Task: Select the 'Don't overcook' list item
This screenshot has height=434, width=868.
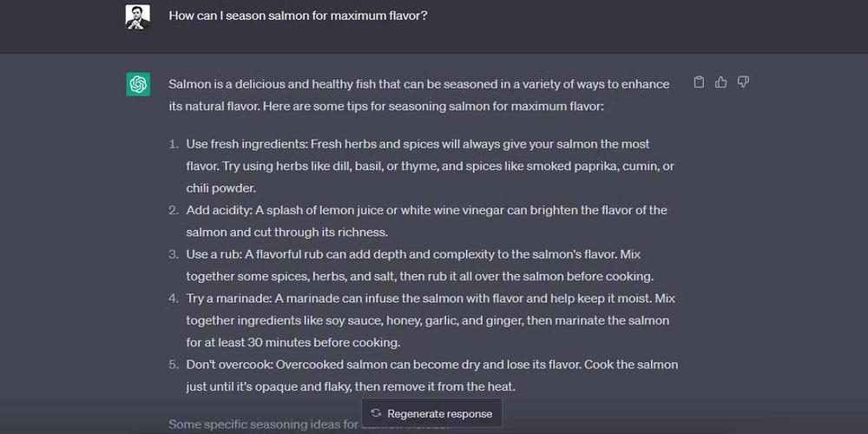Action: 431,375
